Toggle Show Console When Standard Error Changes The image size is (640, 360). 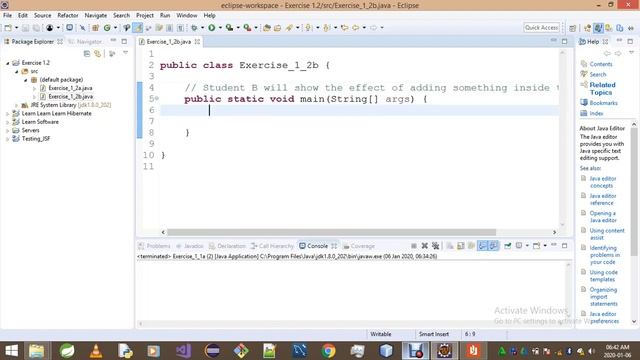(493, 246)
